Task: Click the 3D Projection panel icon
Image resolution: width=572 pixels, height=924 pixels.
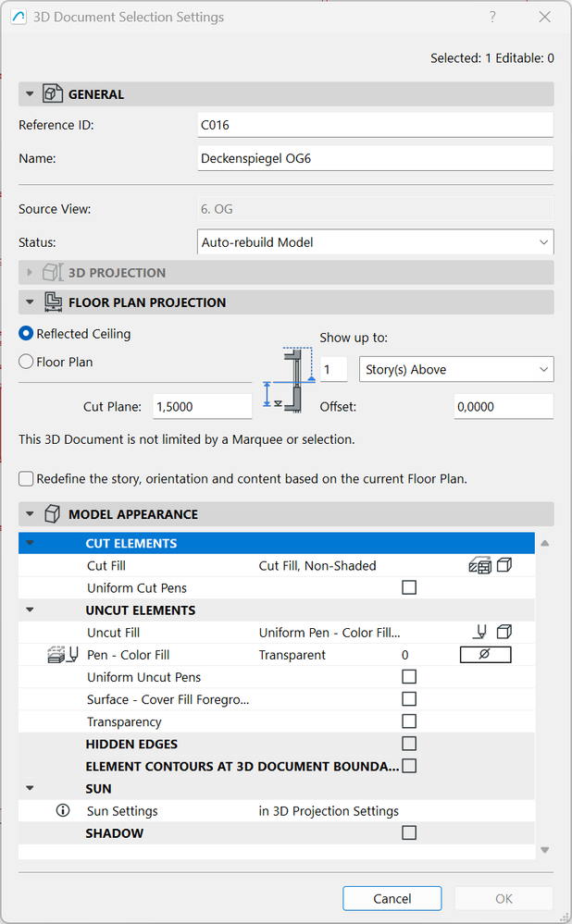Action: (53, 272)
